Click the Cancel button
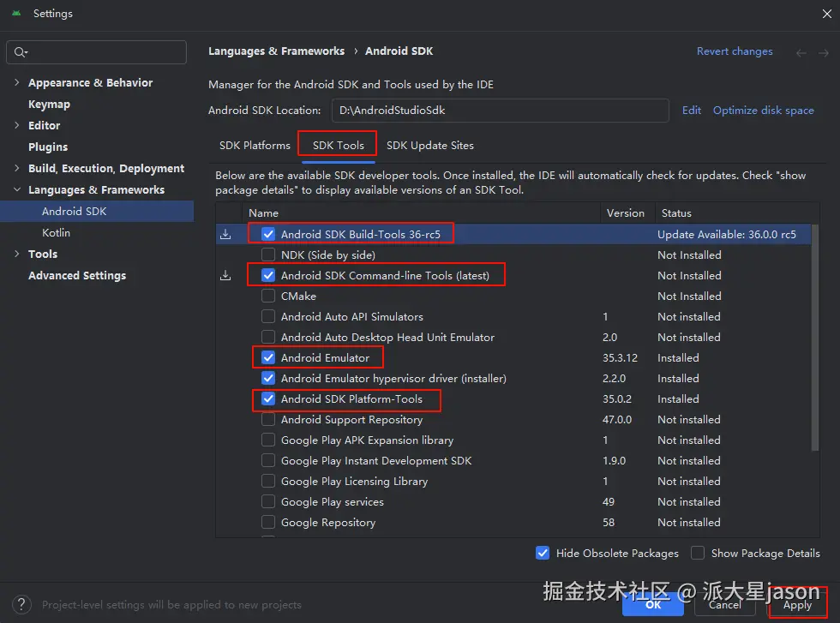The width and height of the screenshot is (840, 623). 725,605
